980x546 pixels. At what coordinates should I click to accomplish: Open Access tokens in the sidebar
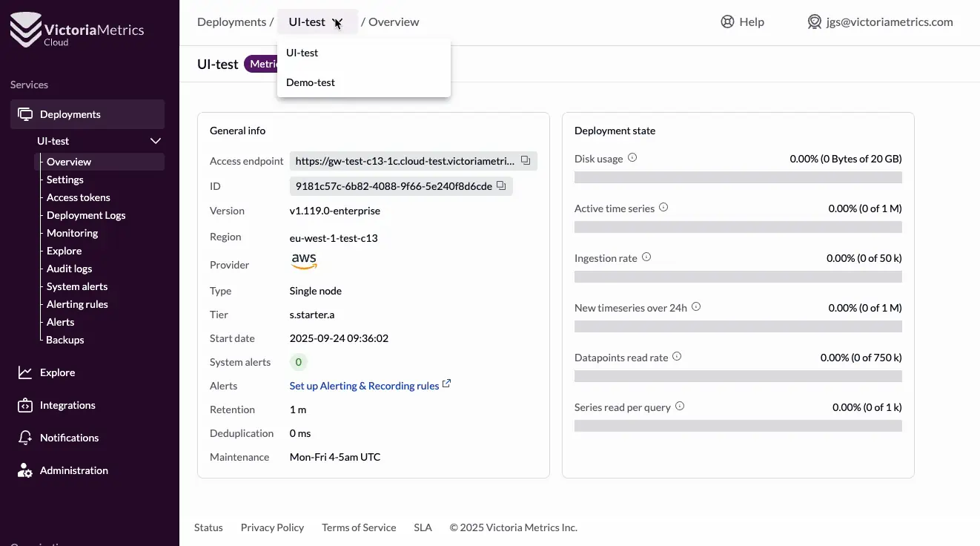click(79, 197)
